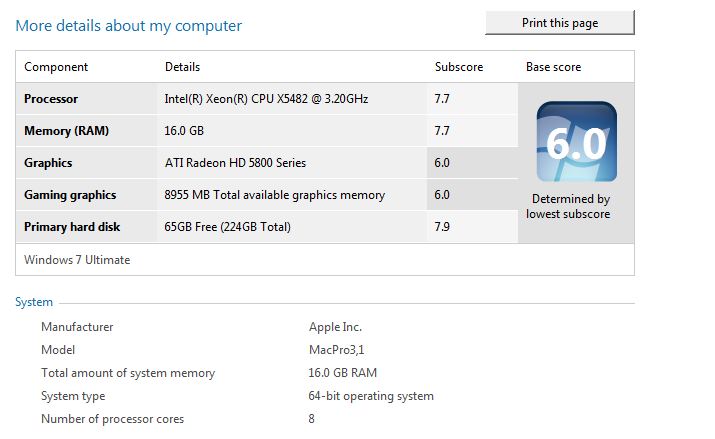Select the MacPro3,1 model value
This screenshot has height=439, width=715.
coord(337,350)
